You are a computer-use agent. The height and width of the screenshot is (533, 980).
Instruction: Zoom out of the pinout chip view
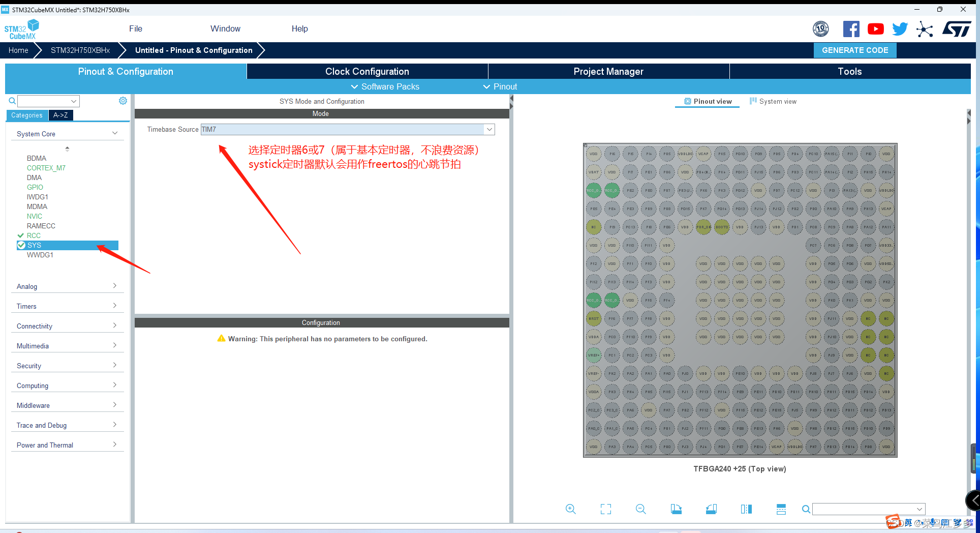click(x=640, y=509)
